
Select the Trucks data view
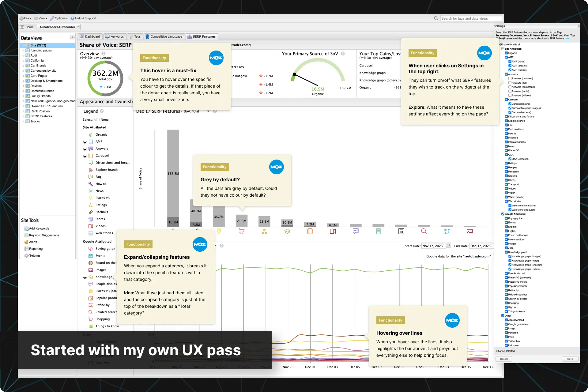35,121
